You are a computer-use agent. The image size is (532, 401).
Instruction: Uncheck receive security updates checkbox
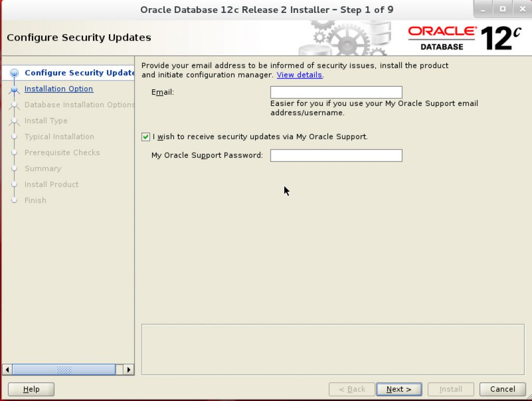coord(145,137)
